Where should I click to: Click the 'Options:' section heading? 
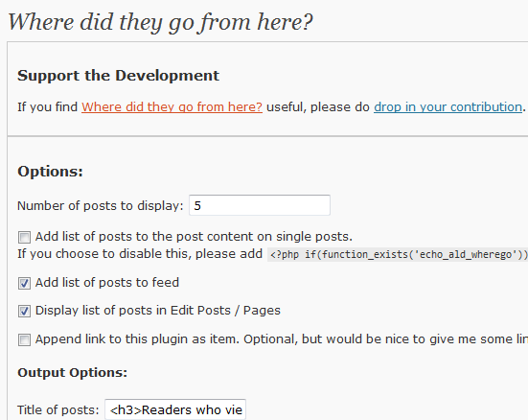click(x=50, y=172)
